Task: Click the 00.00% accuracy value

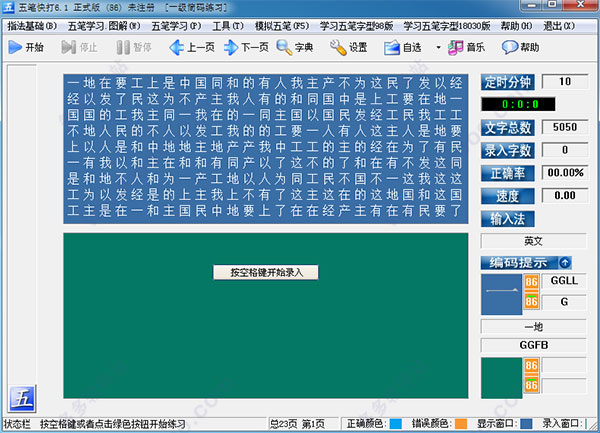Action: [x=565, y=173]
